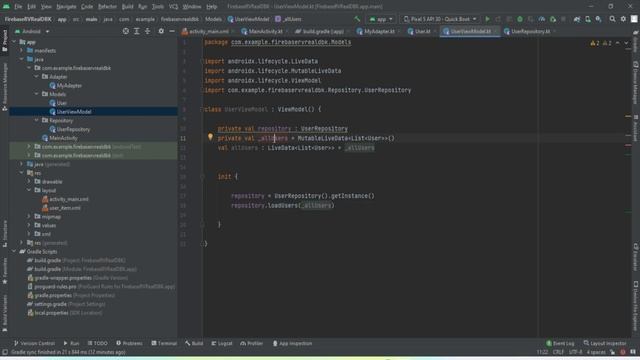Viewport: 640px width, 360px height.
Task: Open the Navigate menu
Action: (66, 7)
